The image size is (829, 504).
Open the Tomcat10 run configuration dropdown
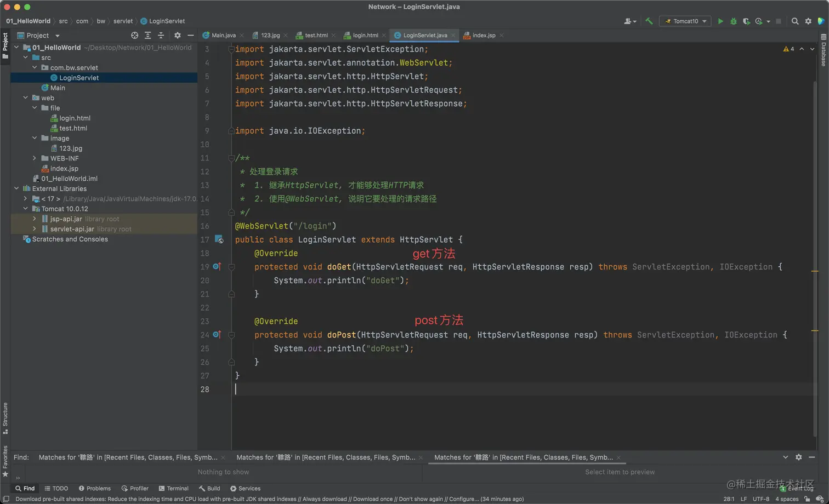tap(685, 21)
